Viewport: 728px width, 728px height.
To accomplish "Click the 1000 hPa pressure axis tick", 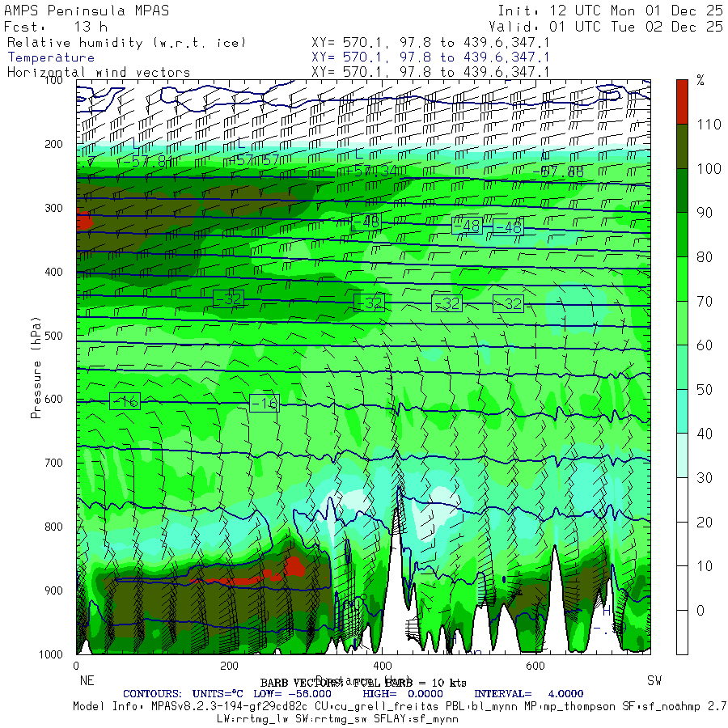I will [51, 654].
